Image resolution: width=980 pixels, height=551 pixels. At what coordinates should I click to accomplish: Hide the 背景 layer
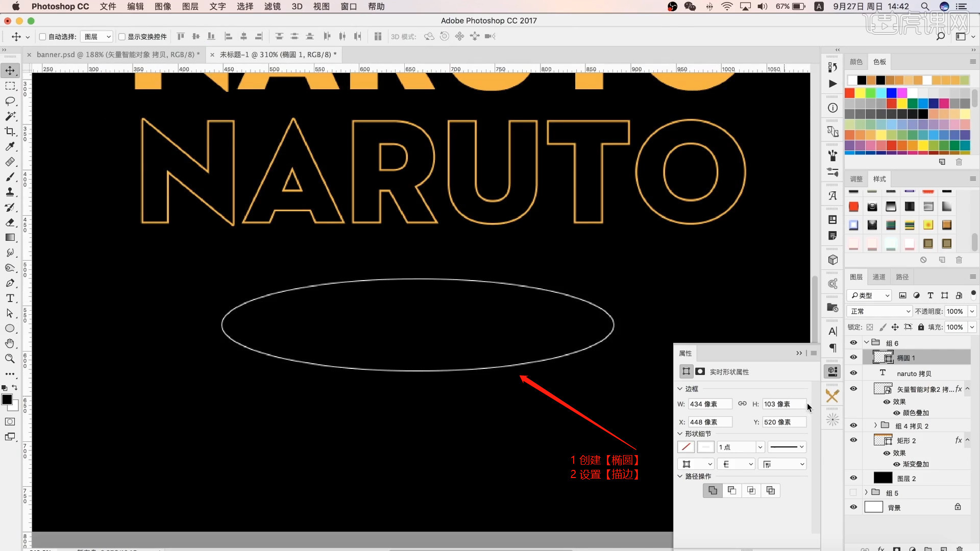pos(853,507)
